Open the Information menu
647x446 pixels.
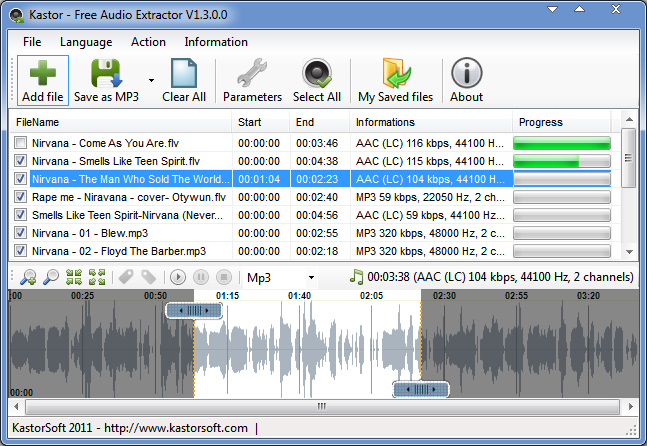click(216, 42)
